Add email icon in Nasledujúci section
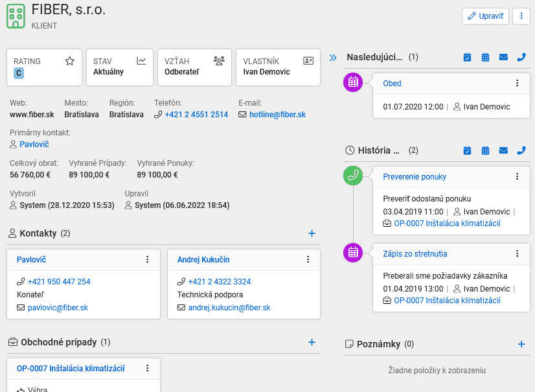The width and height of the screenshot is (535, 392). [503, 58]
